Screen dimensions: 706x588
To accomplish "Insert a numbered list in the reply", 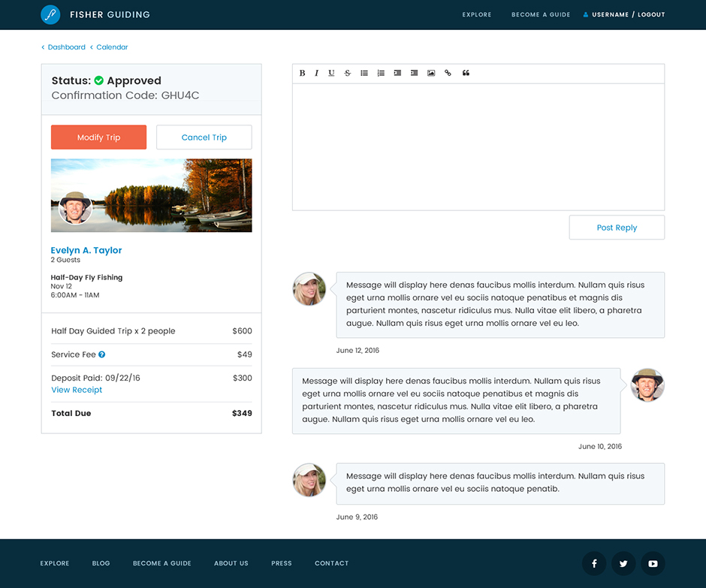I will (x=381, y=74).
